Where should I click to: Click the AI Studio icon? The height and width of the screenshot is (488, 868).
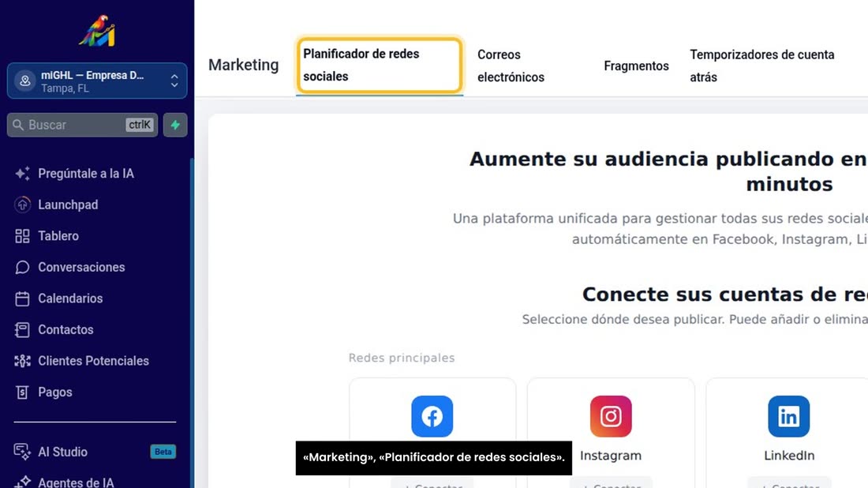click(x=22, y=452)
